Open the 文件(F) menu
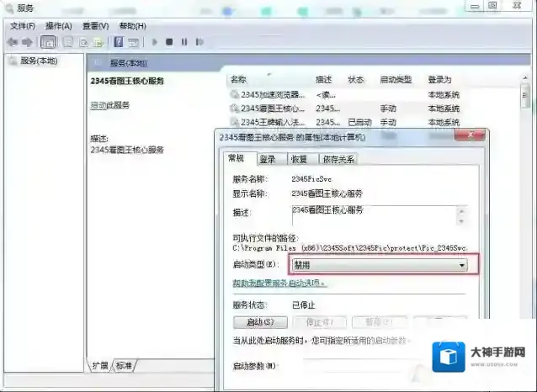 point(23,26)
